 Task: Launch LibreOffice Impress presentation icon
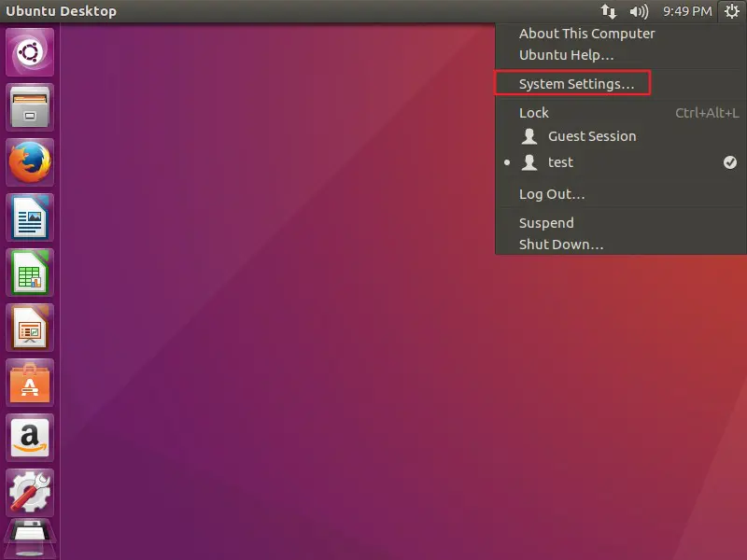pyautogui.click(x=30, y=328)
